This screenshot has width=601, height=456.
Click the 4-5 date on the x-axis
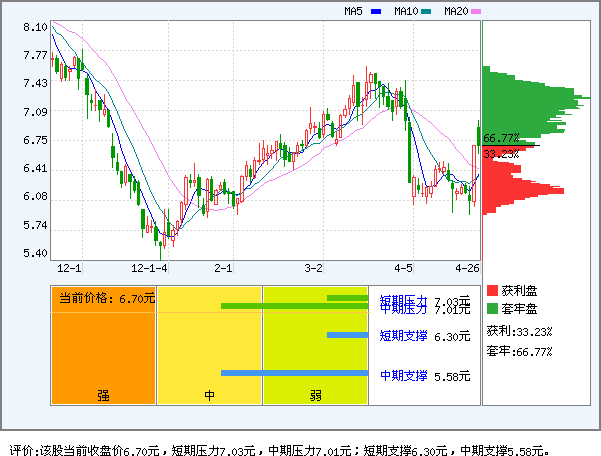pyautogui.click(x=403, y=269)
